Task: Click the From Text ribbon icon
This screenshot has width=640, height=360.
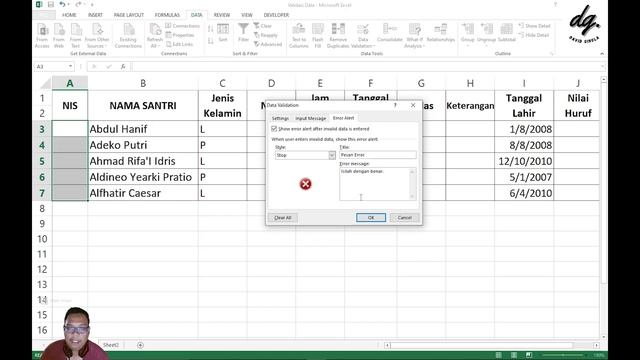Action: tap(76, 36)
